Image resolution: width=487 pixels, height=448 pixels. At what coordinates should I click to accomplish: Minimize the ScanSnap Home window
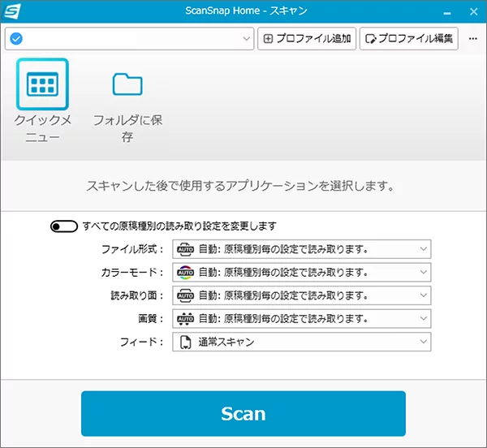click(x=447, y=13)
